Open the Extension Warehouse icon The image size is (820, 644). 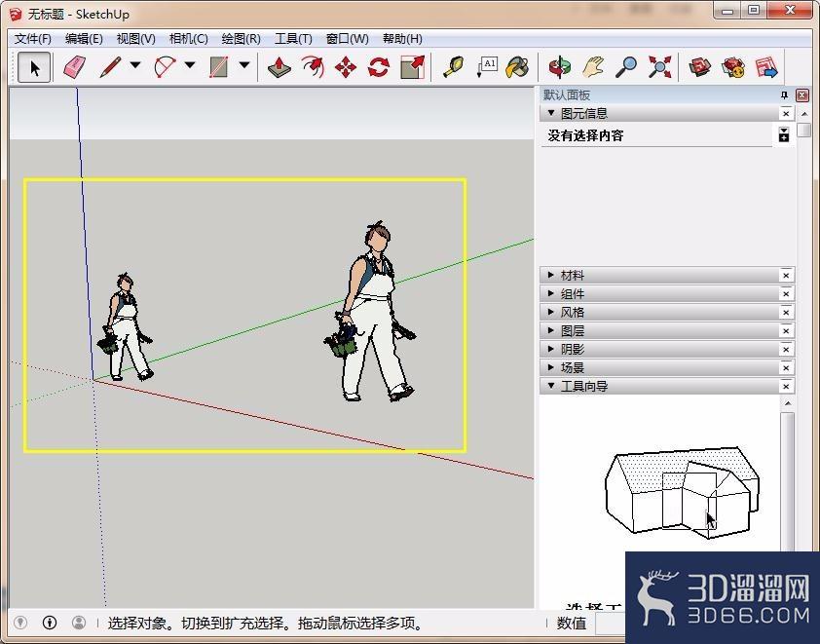coord(733,67)
